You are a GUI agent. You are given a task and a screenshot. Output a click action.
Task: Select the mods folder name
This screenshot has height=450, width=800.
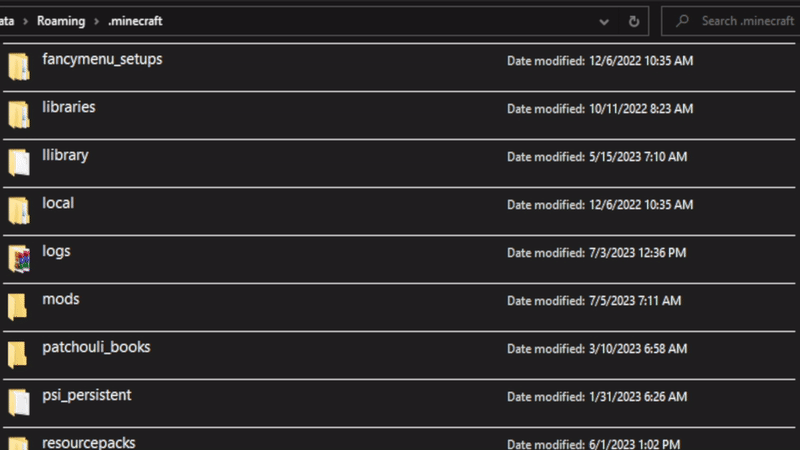[61, 299]
